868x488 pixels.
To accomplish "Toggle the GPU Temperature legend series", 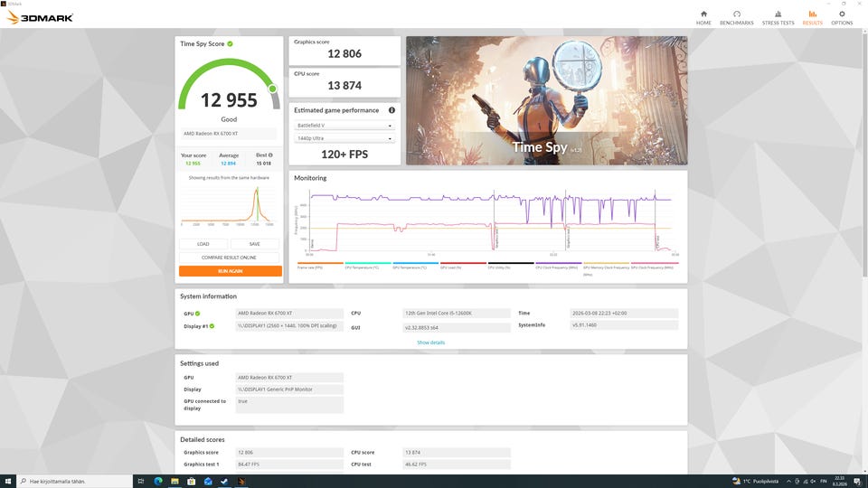I will pyautogui.click(x=416, y=266).
